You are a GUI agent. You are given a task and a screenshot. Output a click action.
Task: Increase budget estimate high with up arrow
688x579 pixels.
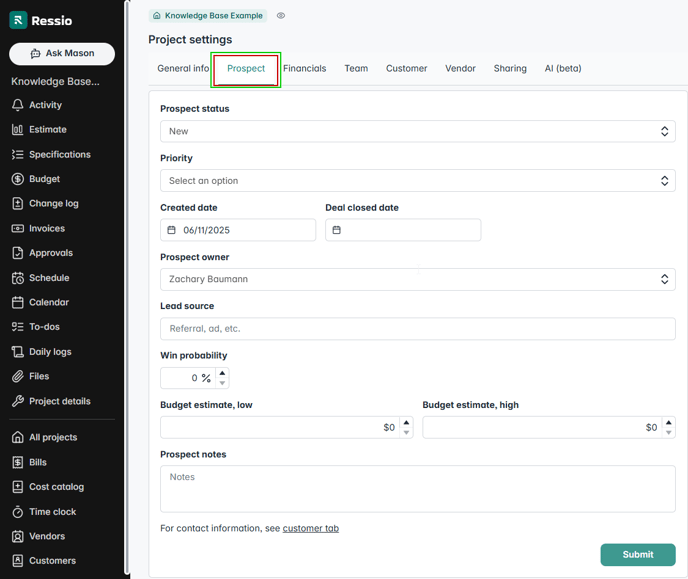point(669,422)
